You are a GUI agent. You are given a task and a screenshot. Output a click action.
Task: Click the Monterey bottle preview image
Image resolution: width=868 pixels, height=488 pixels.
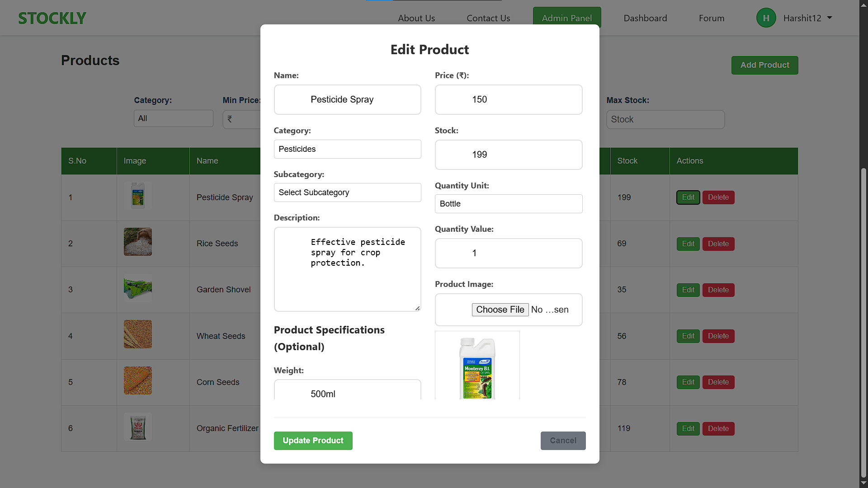[477, 366]
